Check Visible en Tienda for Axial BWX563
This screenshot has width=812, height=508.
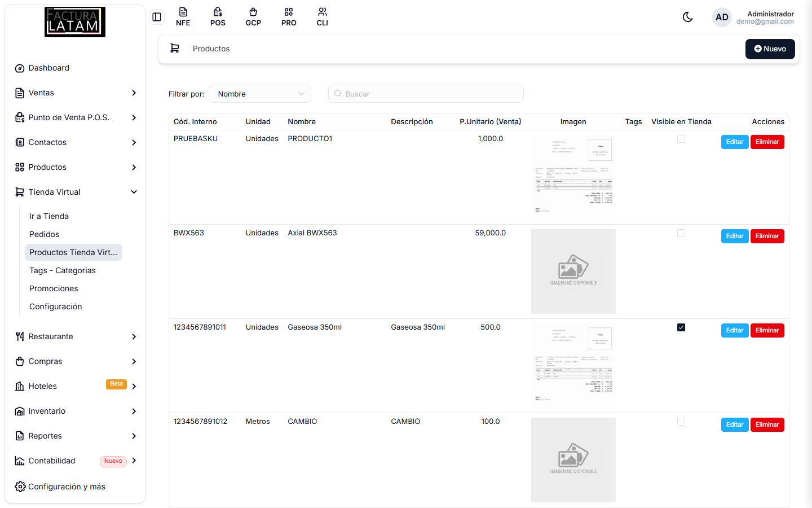(681, 233)
